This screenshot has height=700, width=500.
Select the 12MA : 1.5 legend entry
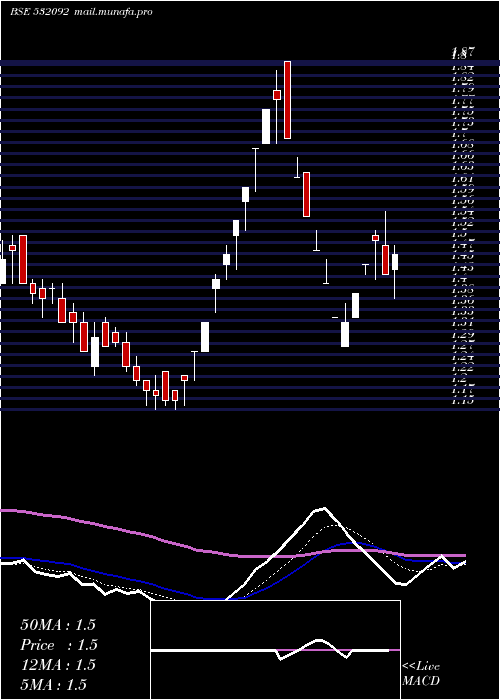(x=58, y=665)
